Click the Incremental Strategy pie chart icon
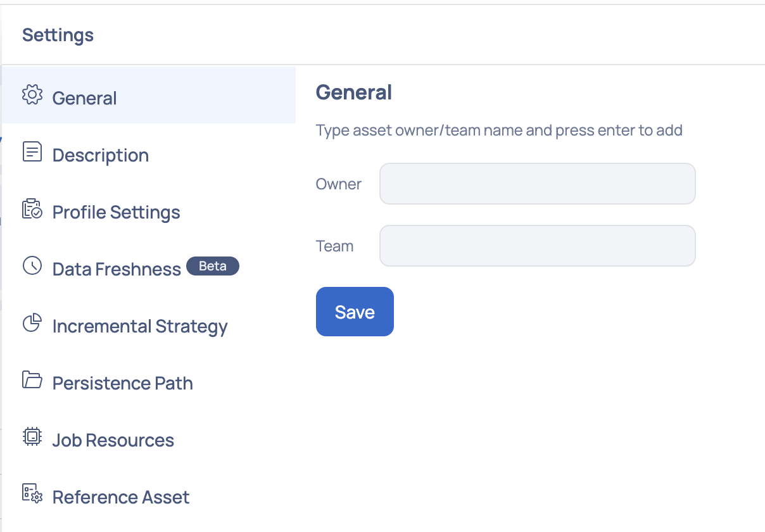765x532 pixels. (32, 323)
